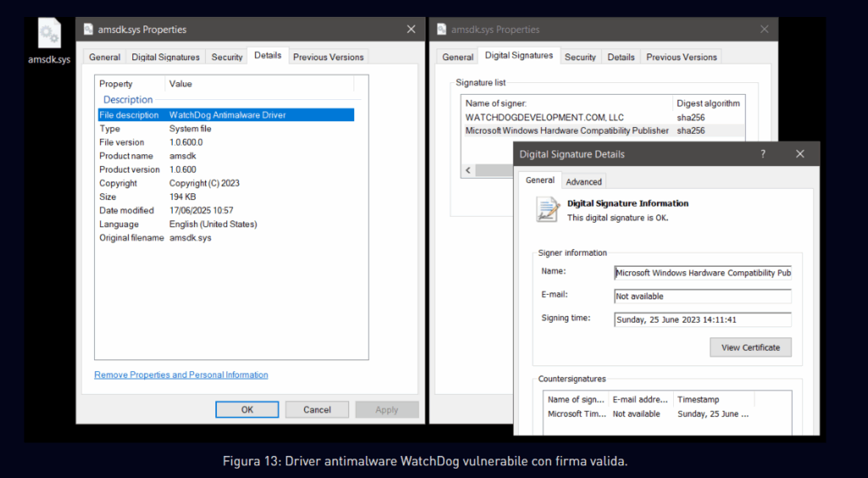Select the Product version 1.0.600 row
The image size is (868, 478).
[225, 170]
